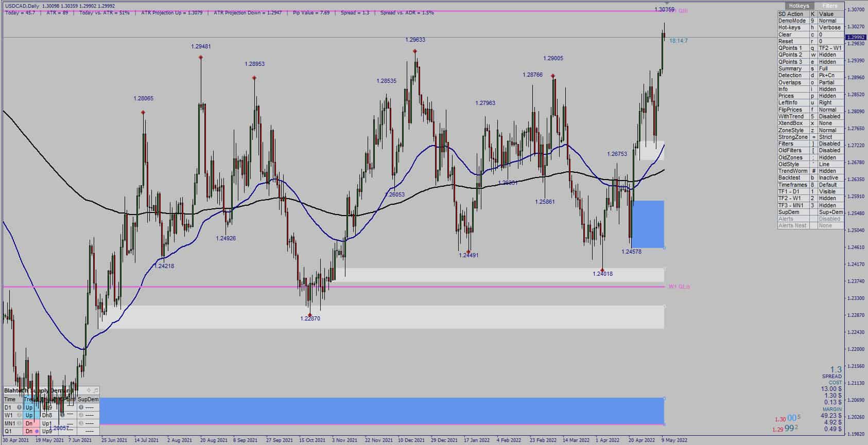Click the Reset row in Hotkeys panel

point(810,41)
